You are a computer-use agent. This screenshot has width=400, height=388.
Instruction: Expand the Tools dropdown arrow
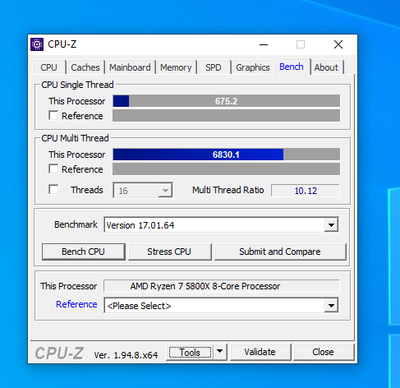click(220, 351)
